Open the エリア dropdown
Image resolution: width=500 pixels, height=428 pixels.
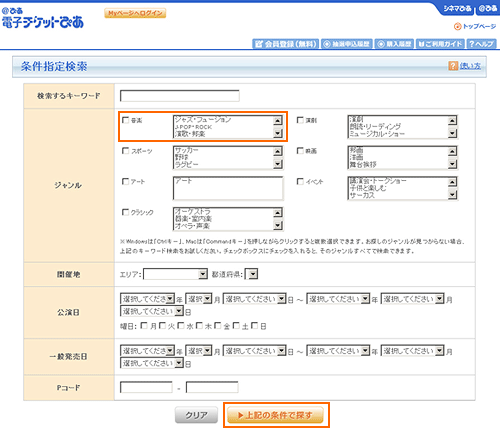coord(175,274)
